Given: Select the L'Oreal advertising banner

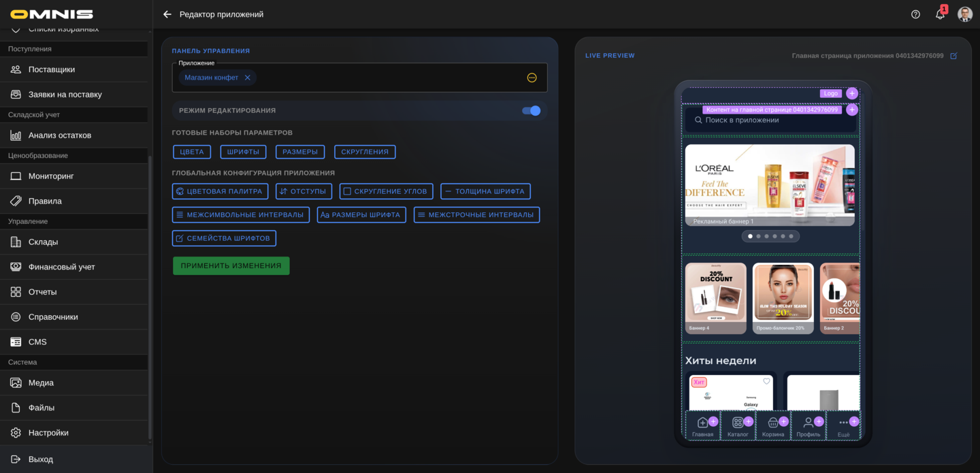Looking at the screenshot, I should [x=769, y=184].
